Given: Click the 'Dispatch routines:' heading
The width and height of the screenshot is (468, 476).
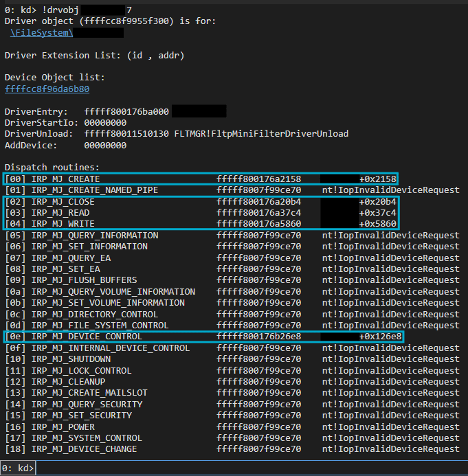Looking at the screenshot, I should click(52, 168).
